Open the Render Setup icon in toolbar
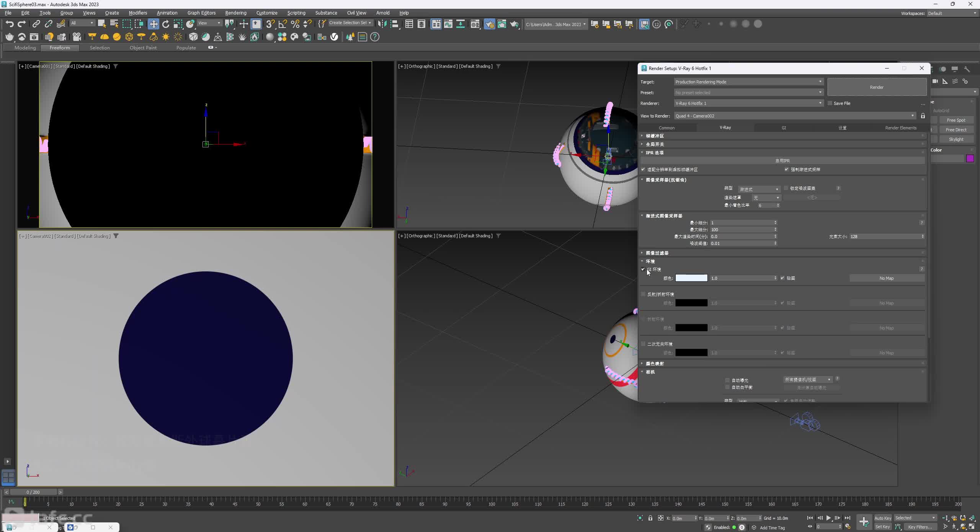980x532 pixels. coord(490,24)
